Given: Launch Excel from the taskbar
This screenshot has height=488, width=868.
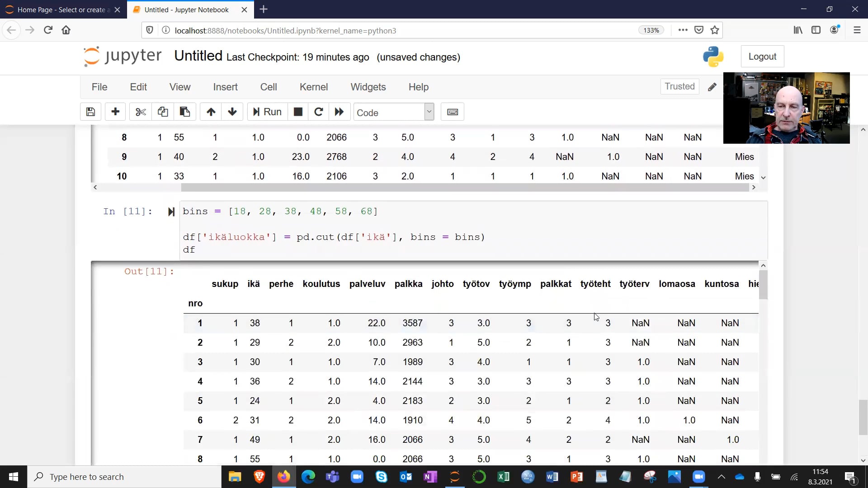Looking at the screenshot, I should (504, 477).
